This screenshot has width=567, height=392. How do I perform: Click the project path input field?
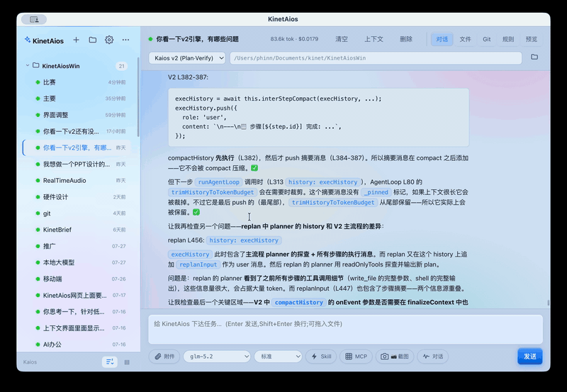coord(376,58)
